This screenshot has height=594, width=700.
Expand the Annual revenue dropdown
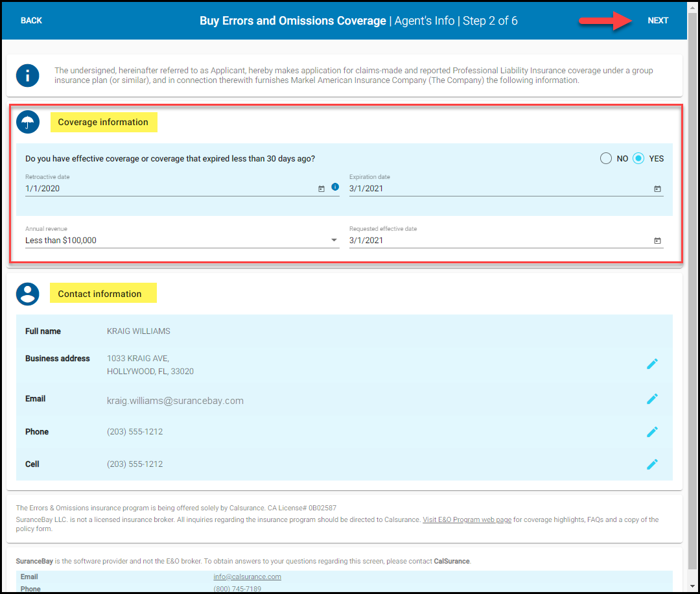click(334, 241)
